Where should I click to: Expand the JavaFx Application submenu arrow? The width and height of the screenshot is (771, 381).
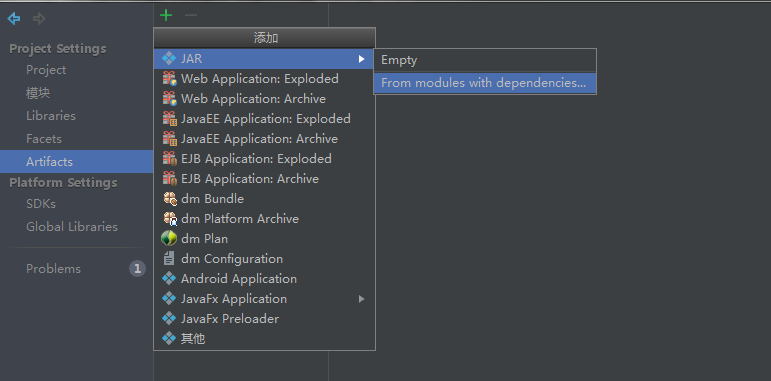(361, 299)
